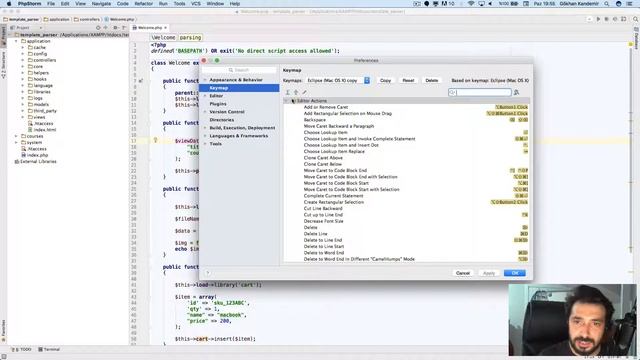Select 'Backspace' action row
The height and width of the screenshot is (360, 640).
pyautogui.click(x=406, y=120)
